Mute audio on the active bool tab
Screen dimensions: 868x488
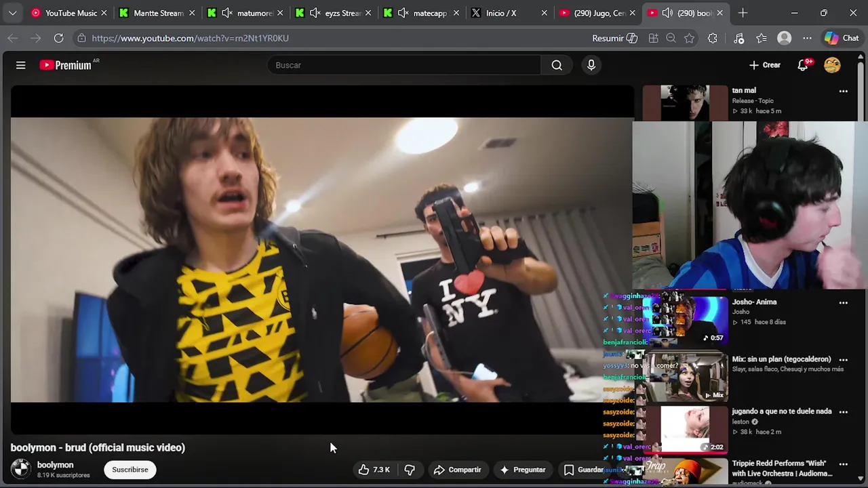coord(667,13)
